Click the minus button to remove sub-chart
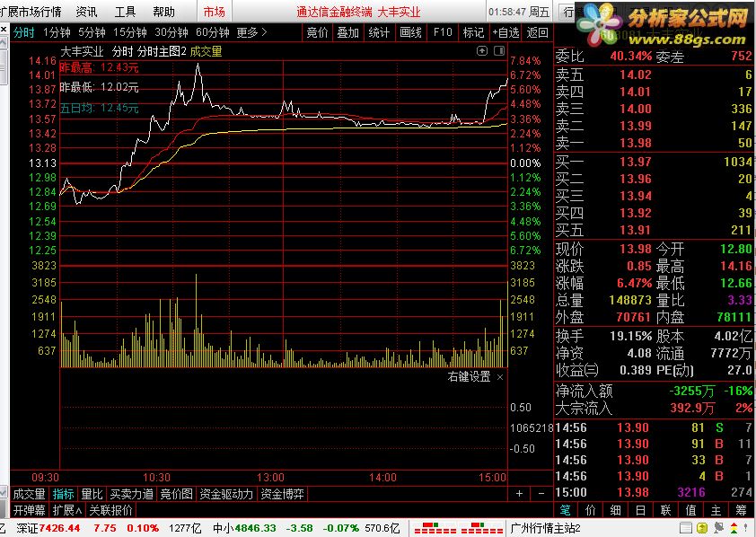Screen dimensions: 756x537 click(541, 494)
